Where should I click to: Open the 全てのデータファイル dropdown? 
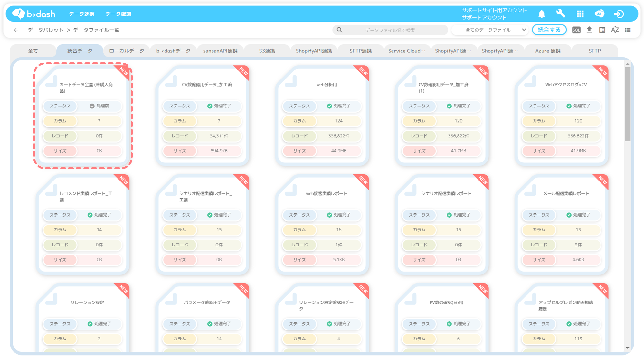490,30
